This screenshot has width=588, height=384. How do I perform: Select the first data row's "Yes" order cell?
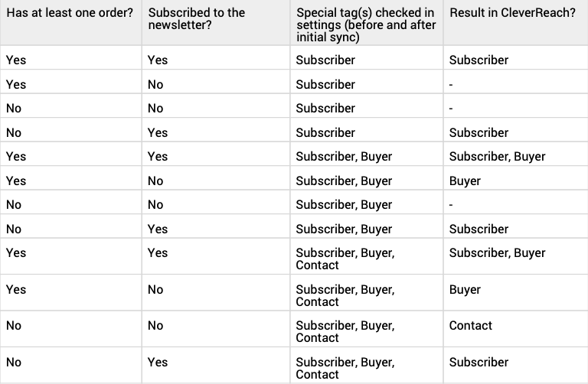click(x=16, y=60)
